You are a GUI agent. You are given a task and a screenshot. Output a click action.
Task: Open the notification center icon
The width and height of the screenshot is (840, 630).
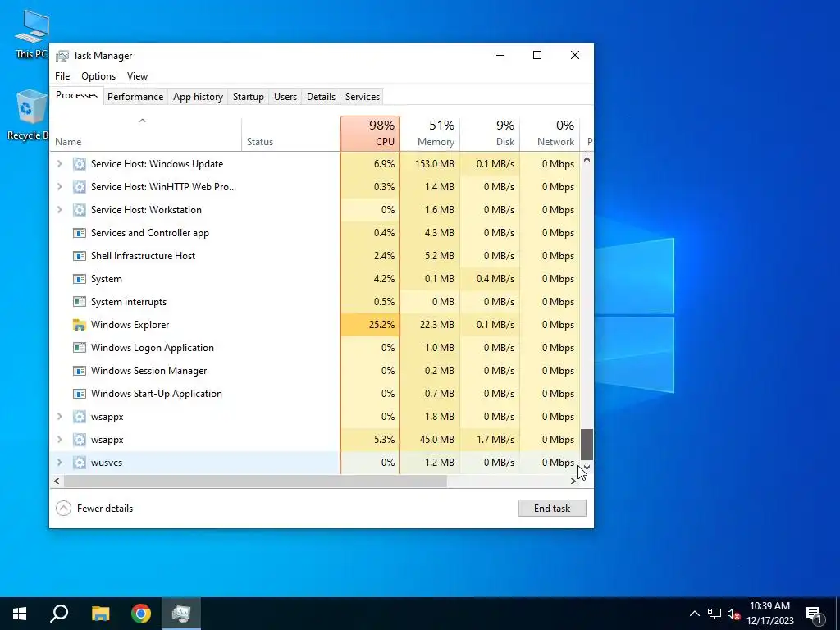coord(814,614)
